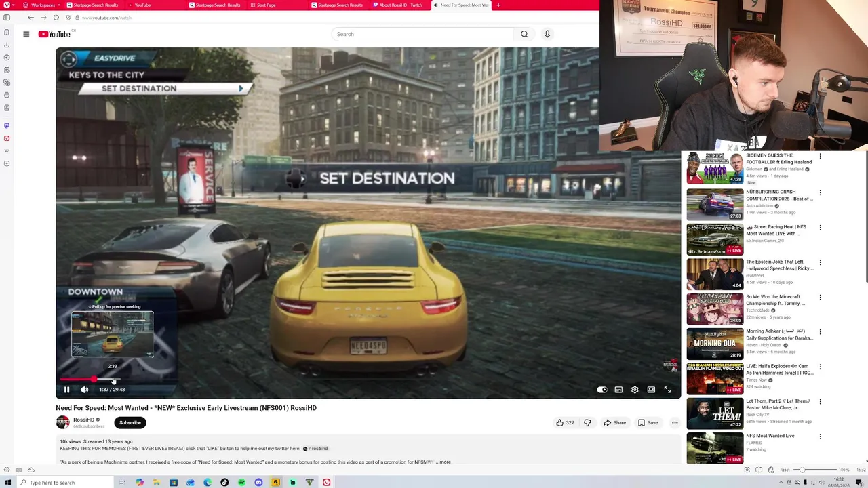This screenshot has height=488, width=868.
Task: Expand the description with '...more'
Action: 443,462
